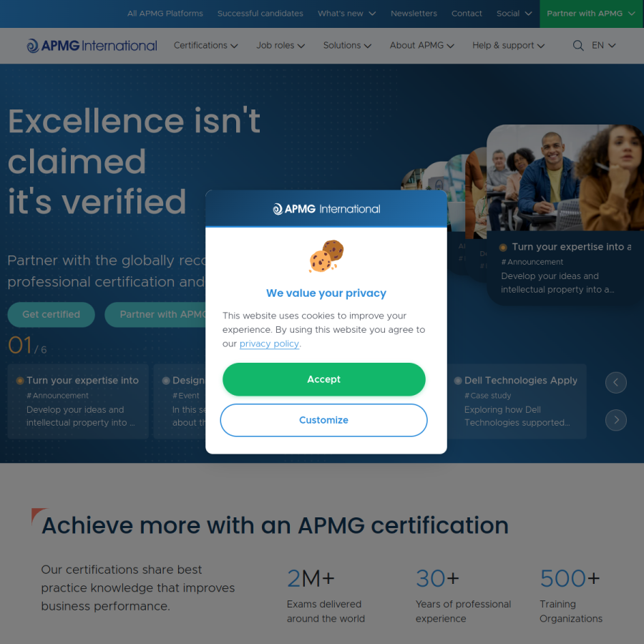This screenshot has height=644, width=644.
Task: Open All APMG Platforms link
Action: 165,14
